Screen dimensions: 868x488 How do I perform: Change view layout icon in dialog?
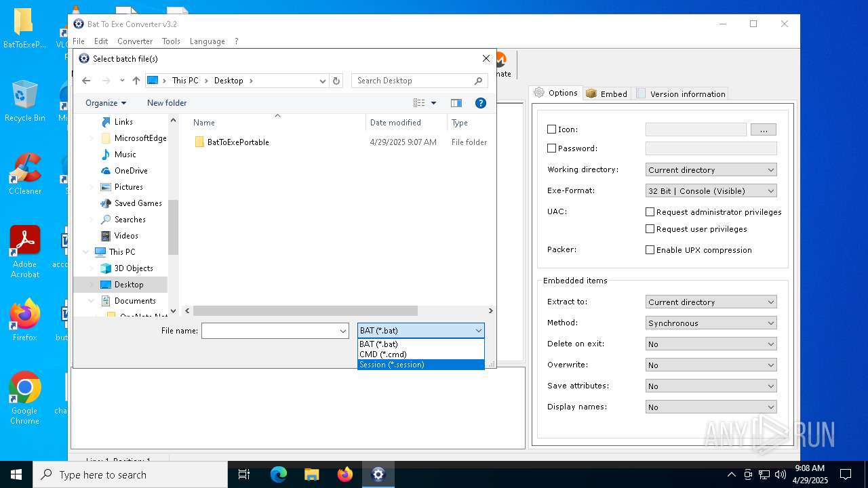[x=420, y=103]
